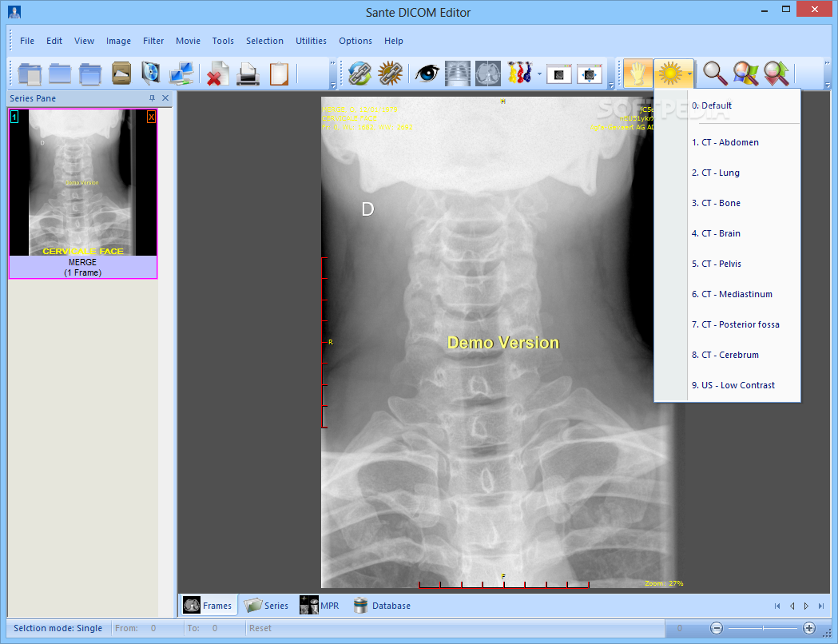Apply the CT - Brain preset

[x=728, y=233]
